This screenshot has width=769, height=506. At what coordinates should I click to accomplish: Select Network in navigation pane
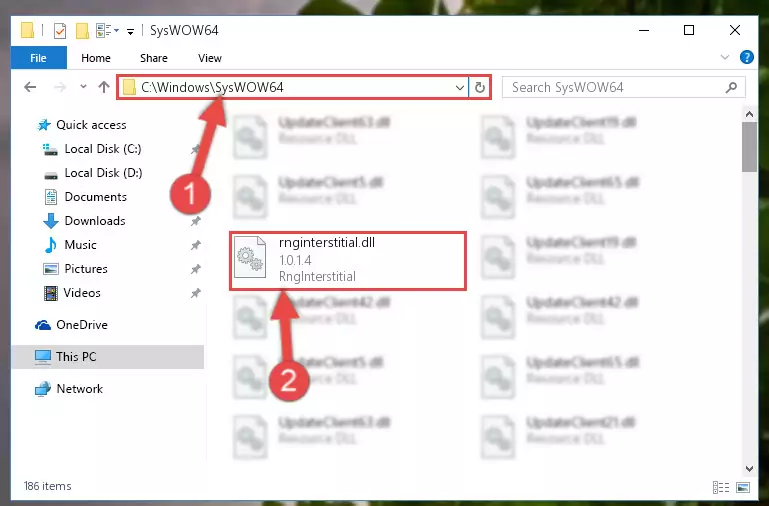tap(79, 389)
